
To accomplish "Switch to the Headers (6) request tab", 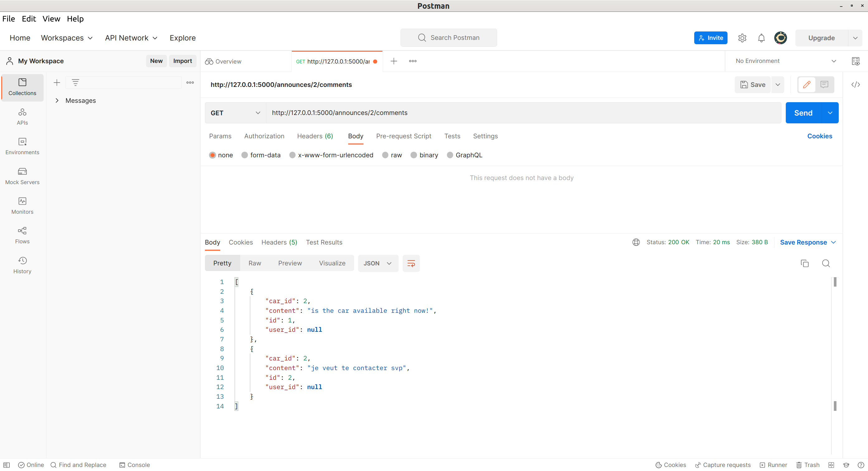I will pyautogui.click(x=315, y=136).
